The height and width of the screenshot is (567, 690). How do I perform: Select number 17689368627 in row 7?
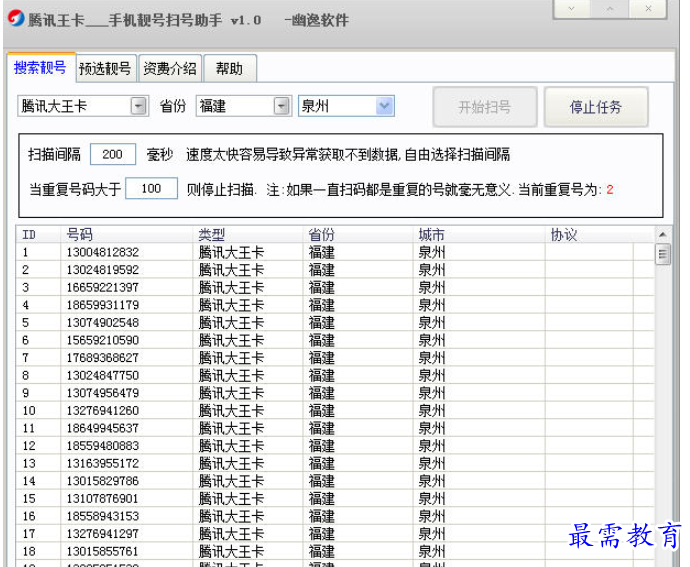[x=103, y=358]
